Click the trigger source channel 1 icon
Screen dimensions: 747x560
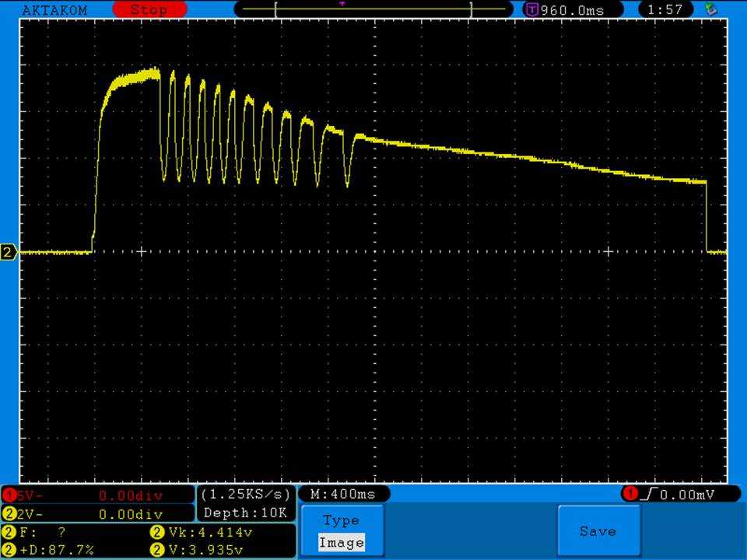pos(629,494)
